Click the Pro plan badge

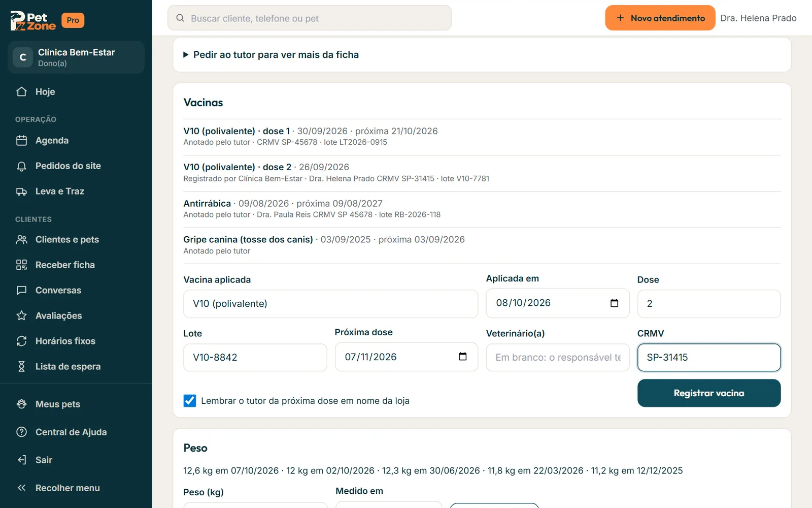pyautogui.click(x=73, y=20)
